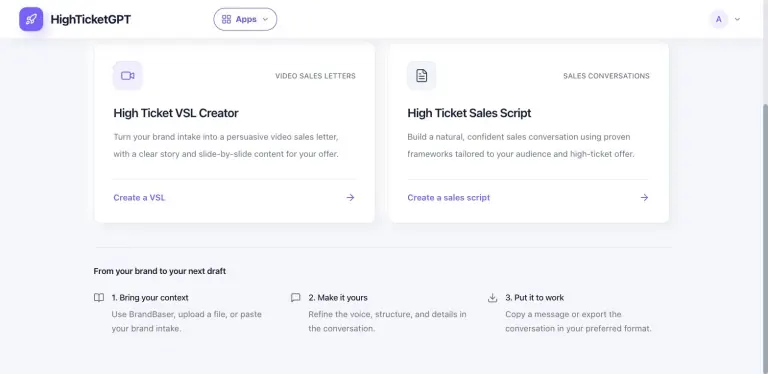Click the VIDEO SALES LETTERS label

(315, 76)
